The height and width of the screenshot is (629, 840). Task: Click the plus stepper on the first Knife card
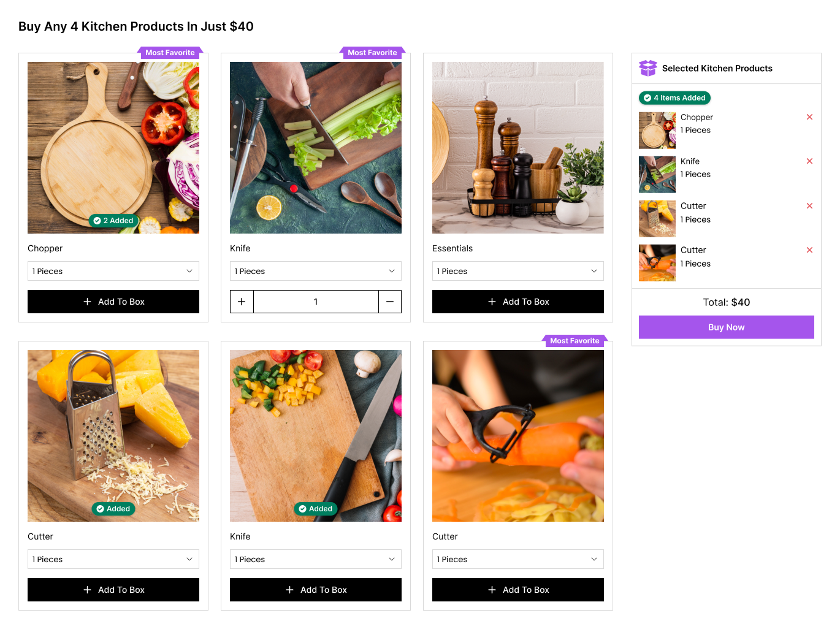point(242,302)
